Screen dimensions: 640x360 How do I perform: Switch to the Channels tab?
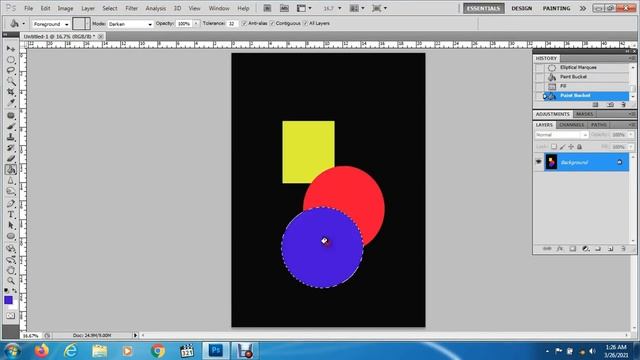point(571,125)
